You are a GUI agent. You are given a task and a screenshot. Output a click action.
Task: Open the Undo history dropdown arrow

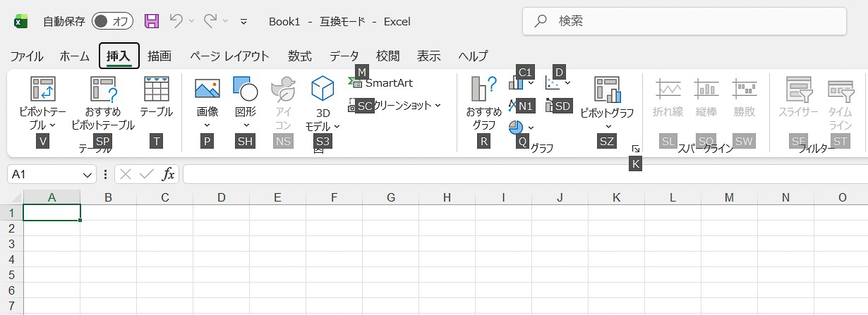[191, 22]
